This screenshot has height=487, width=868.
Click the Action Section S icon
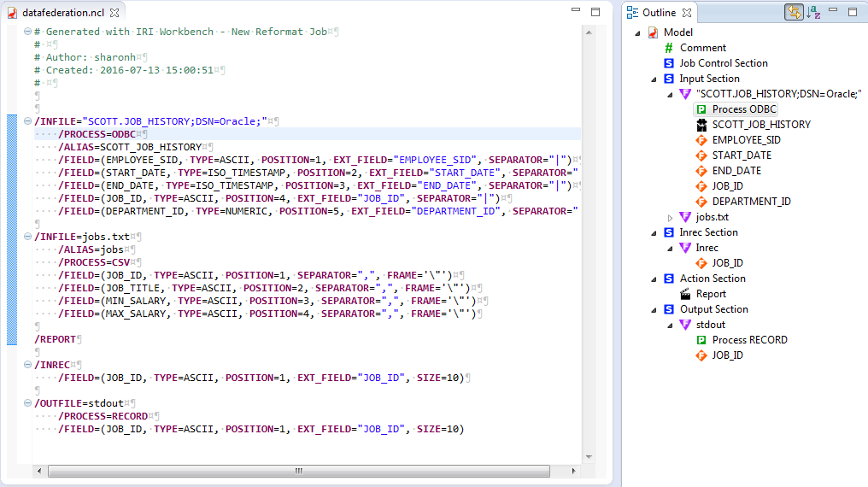(669, 279)
